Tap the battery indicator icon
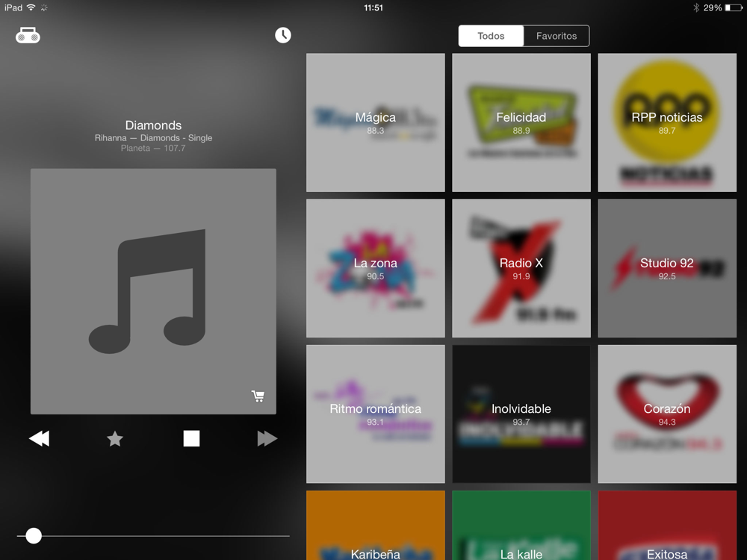The height and width of the screenshot is (560, 747). pyautogui.click(x=734, y=7)
